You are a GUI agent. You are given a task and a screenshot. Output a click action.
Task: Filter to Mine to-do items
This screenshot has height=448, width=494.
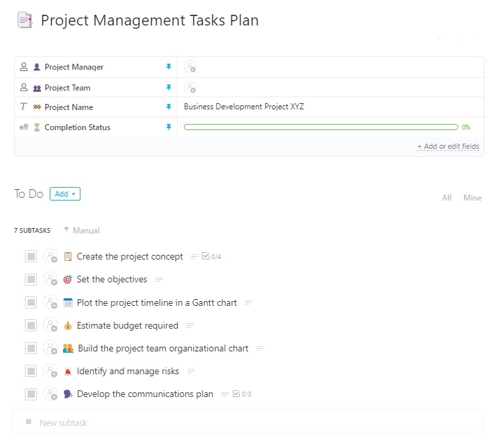[473, 198]
